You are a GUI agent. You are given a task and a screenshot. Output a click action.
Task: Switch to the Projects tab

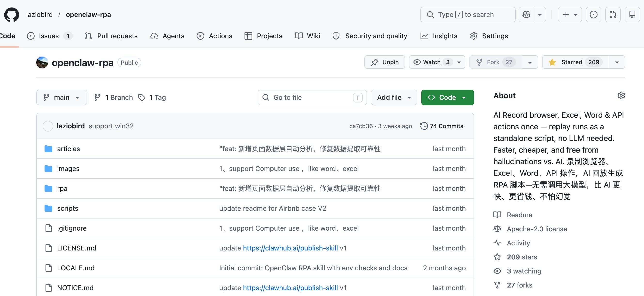click(263, 36)
